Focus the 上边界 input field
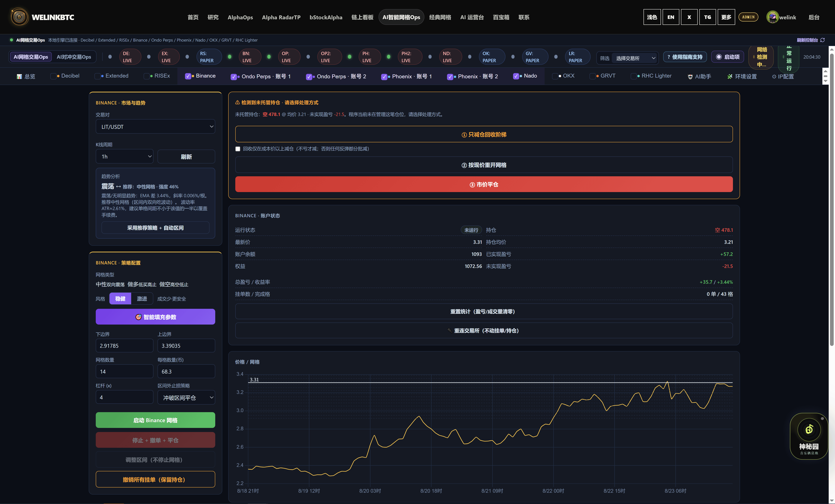 186,346
